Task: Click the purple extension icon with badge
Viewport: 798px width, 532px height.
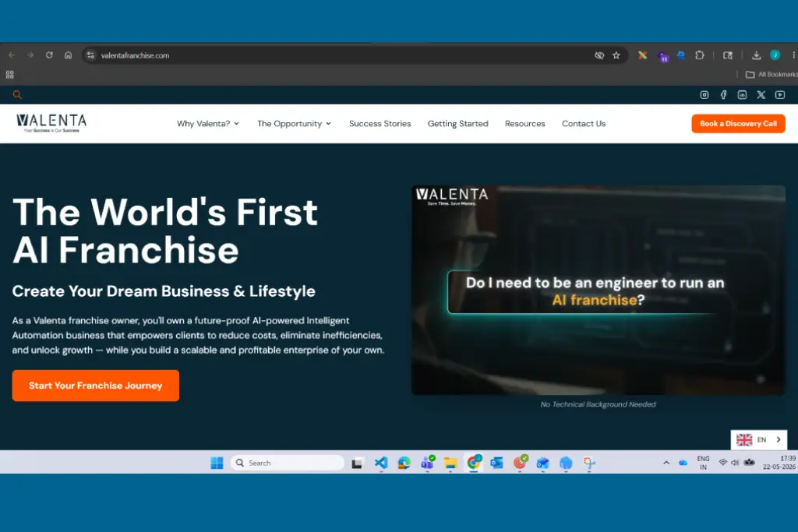Action: [662, 56]
